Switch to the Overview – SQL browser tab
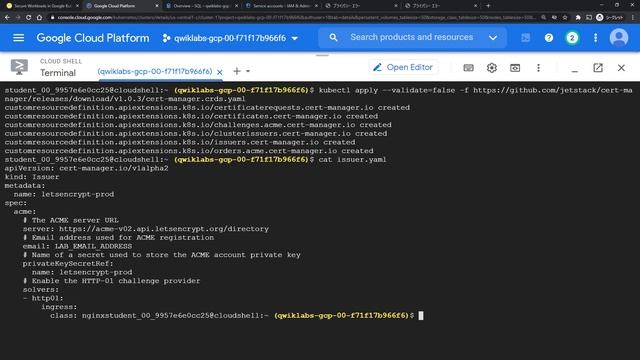The width and height of the screenshot is (640, 360). [201, 6]
